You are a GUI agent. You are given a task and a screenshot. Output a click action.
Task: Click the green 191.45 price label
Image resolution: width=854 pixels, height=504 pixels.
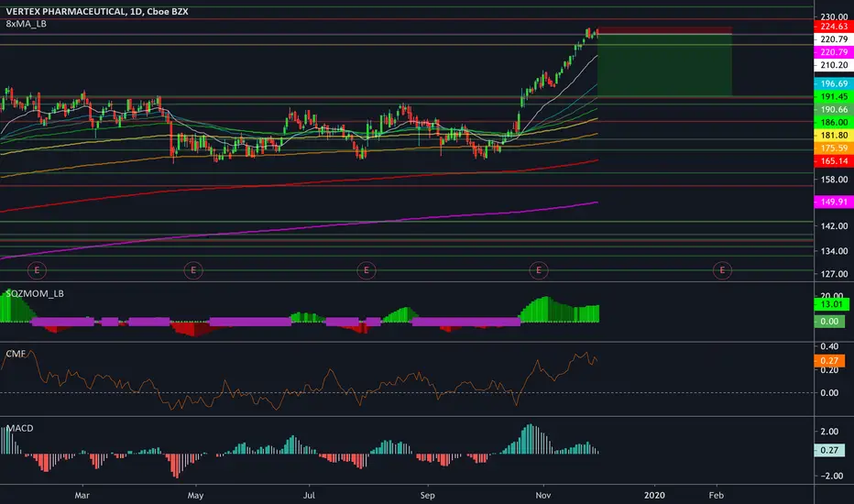pyautogui.click(x=833, y=96)
